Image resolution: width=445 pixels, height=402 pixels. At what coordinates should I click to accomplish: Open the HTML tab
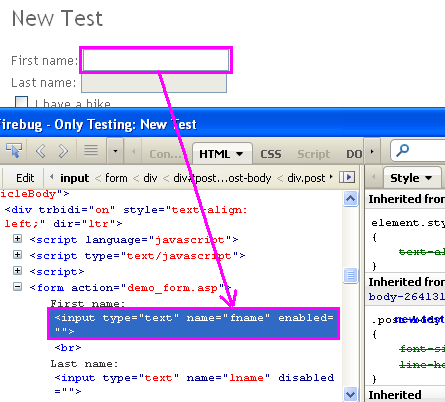(x=222, y=154)
